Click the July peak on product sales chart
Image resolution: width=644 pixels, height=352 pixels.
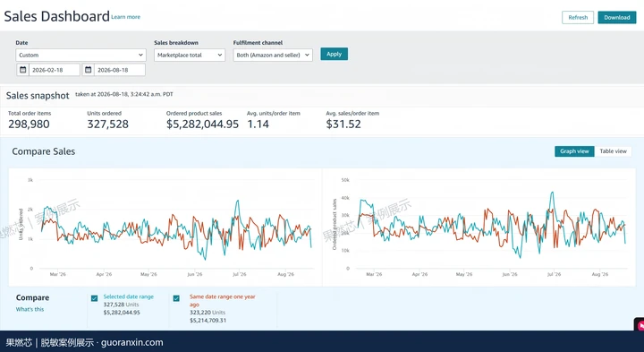point(553,193)
